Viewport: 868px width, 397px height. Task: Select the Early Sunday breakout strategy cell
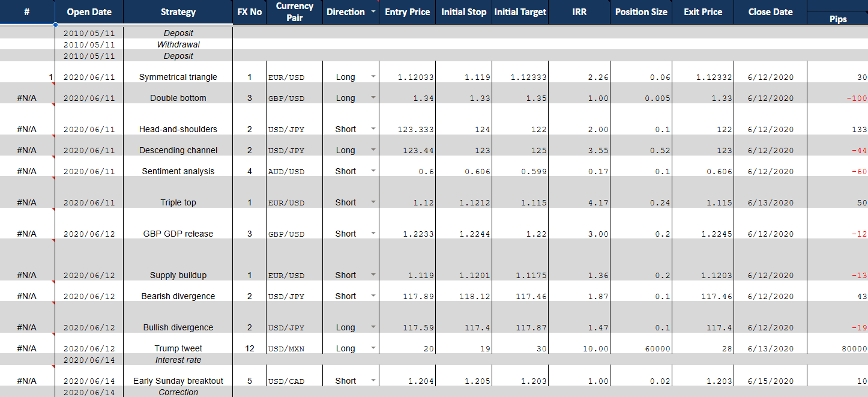click(178, 376)
